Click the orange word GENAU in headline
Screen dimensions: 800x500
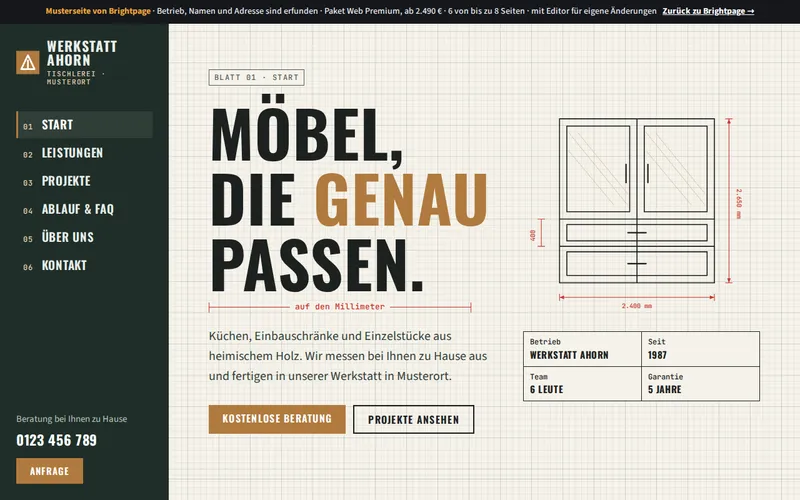(401, 200)
